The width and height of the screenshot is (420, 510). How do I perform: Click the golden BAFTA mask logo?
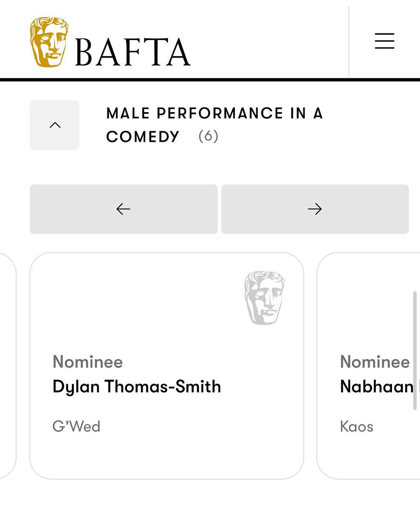click(x=49, y=42)
